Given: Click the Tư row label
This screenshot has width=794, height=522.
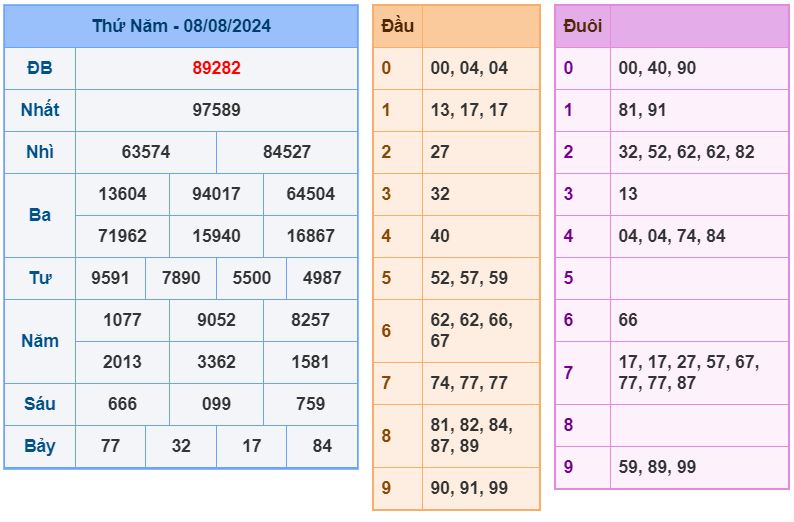Looking at the screenshot, I should pyautogui.click(x=39, y=278).
